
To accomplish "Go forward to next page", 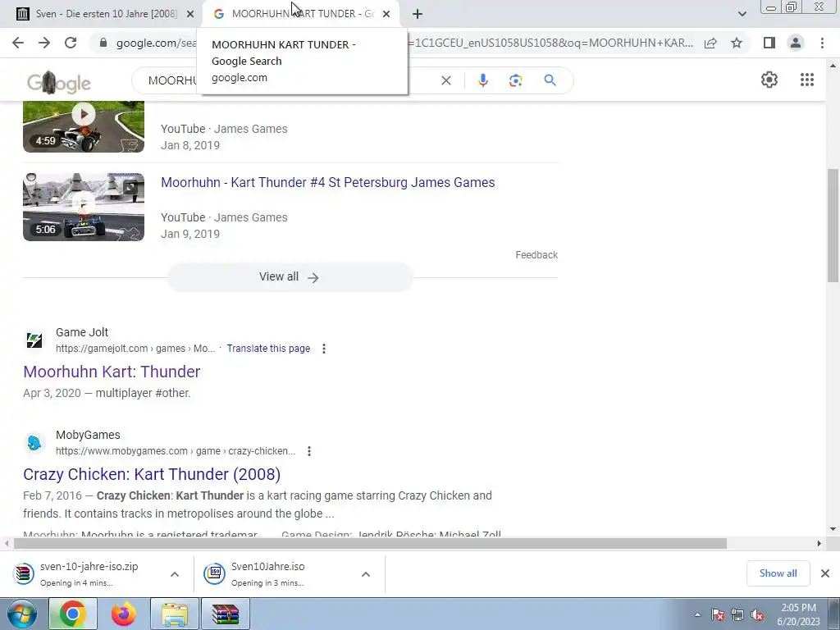I will 44,43.
